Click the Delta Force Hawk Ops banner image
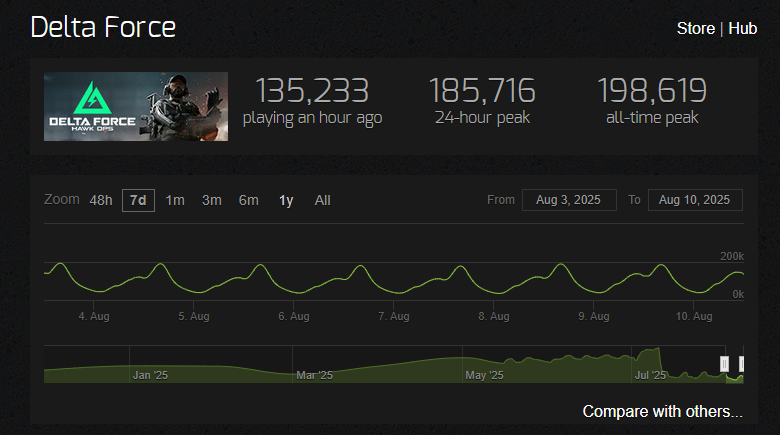 136,107
